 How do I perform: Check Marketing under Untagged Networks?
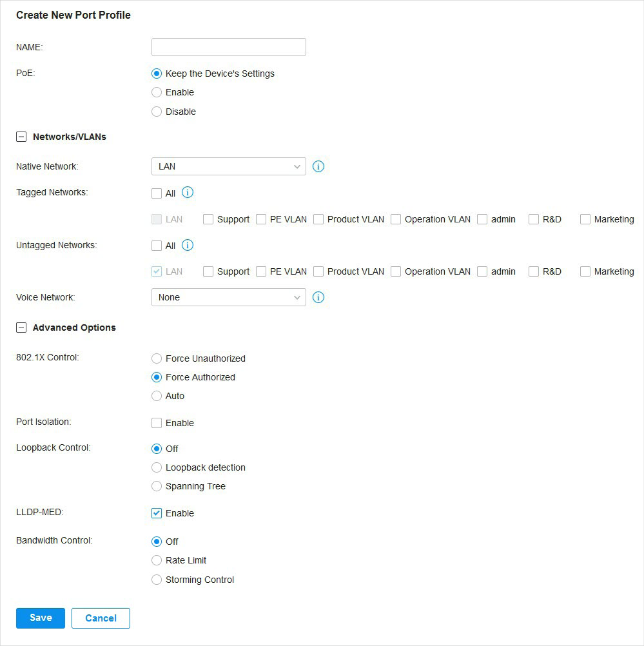pyautogui.click(x=585, y=271)
